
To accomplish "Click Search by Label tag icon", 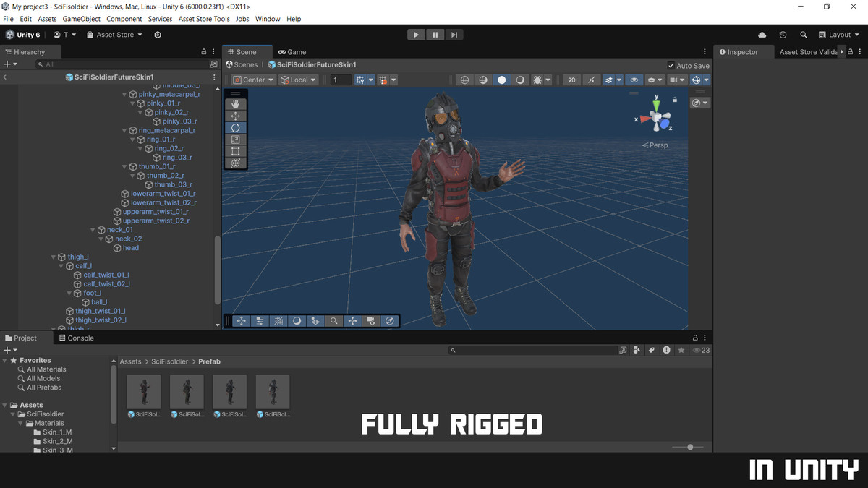I will pyautogui.click(x=651, y=350).
